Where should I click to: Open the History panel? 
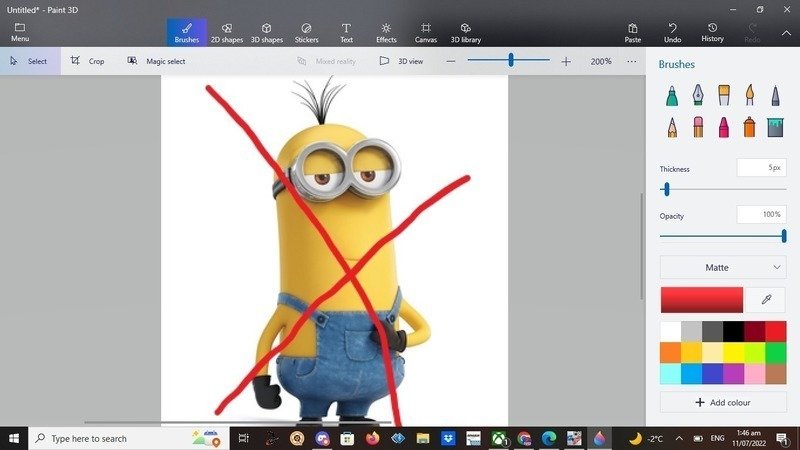pyautogui.click(x=712, y=32)
